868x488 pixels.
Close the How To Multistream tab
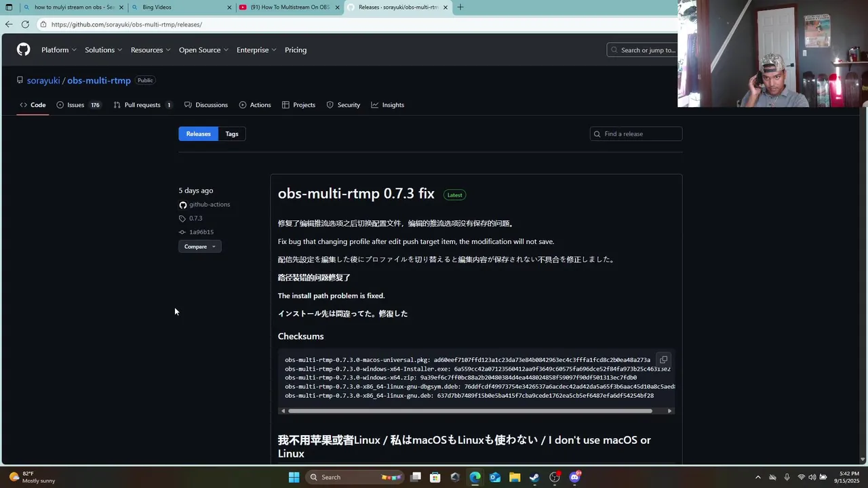pos(337,7)
